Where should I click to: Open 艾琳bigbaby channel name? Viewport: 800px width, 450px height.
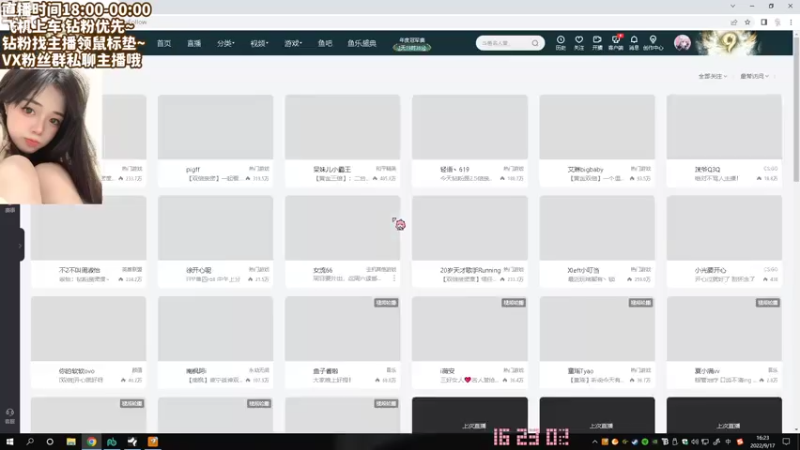585,169
